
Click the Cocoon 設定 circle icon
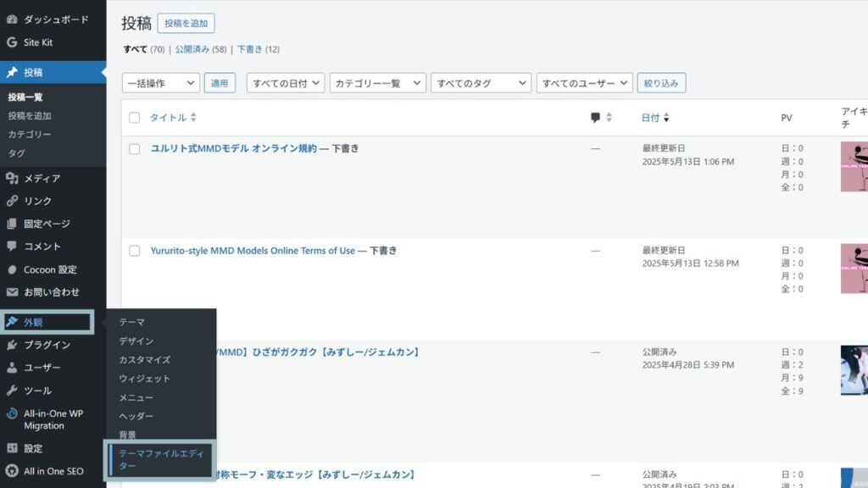(12, 269)
